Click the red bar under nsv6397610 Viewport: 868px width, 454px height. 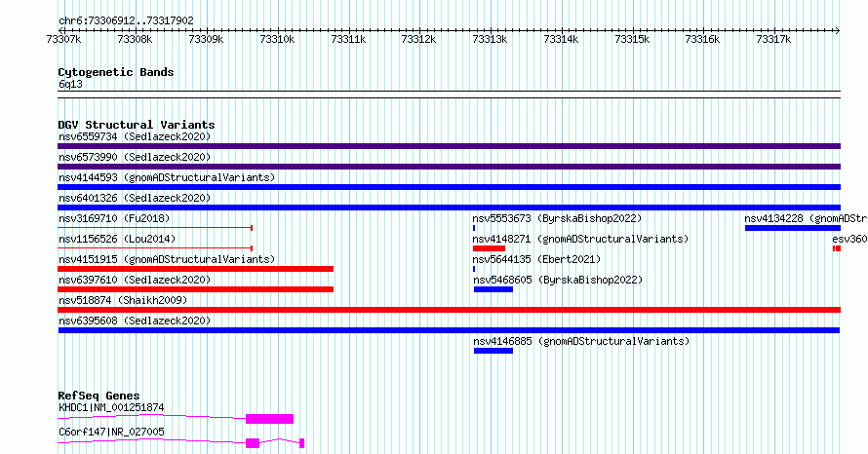coord(195,289)
